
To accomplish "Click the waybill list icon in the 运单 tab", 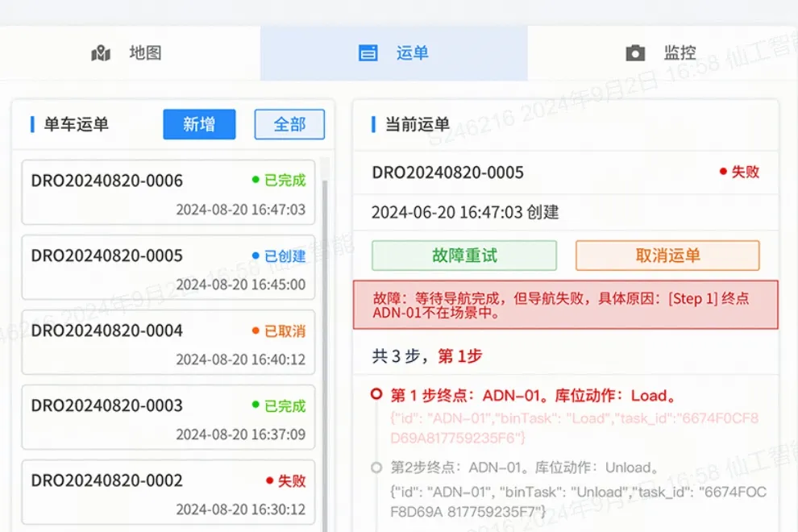I will (368, 54).
